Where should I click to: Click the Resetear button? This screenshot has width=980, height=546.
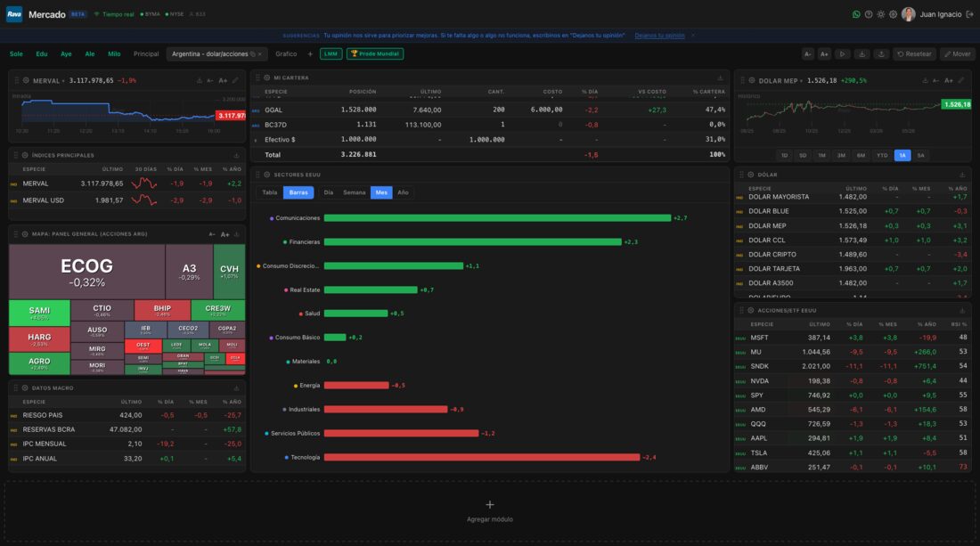coord(914,54)
